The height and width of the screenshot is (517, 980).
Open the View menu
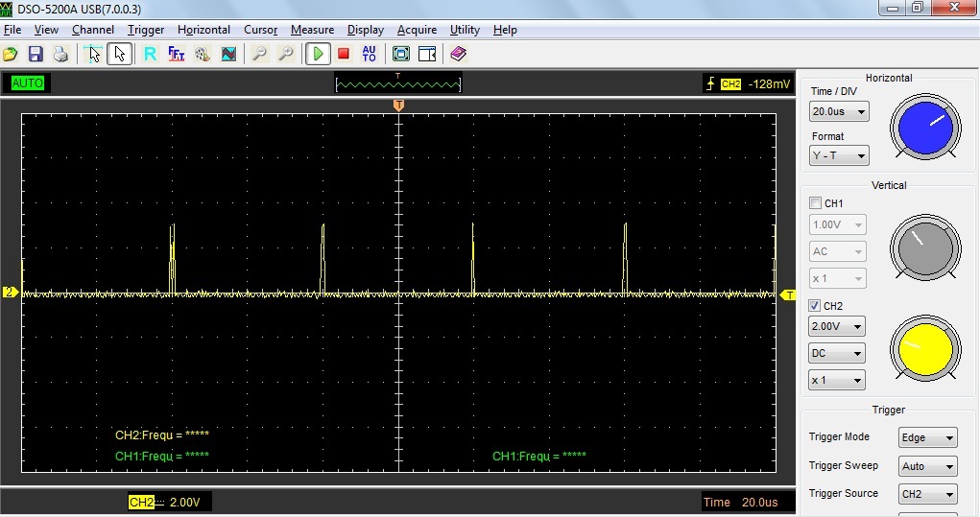click(46, 30)
